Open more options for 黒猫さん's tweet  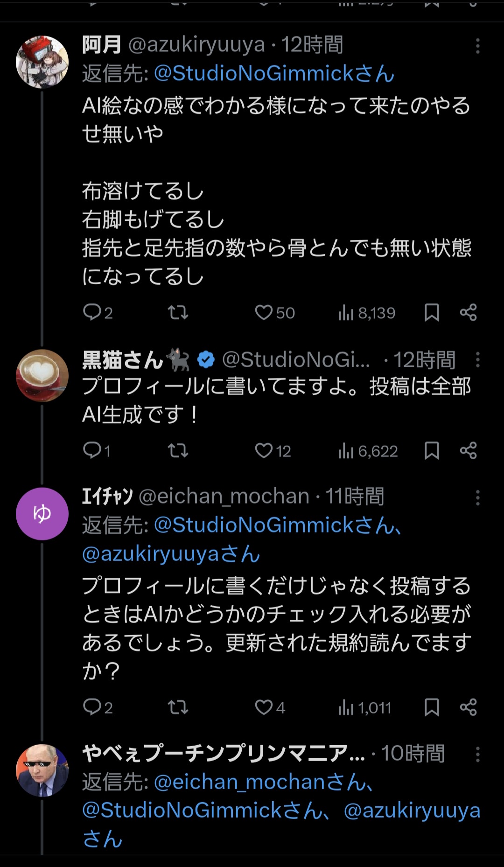click(477, 360)
